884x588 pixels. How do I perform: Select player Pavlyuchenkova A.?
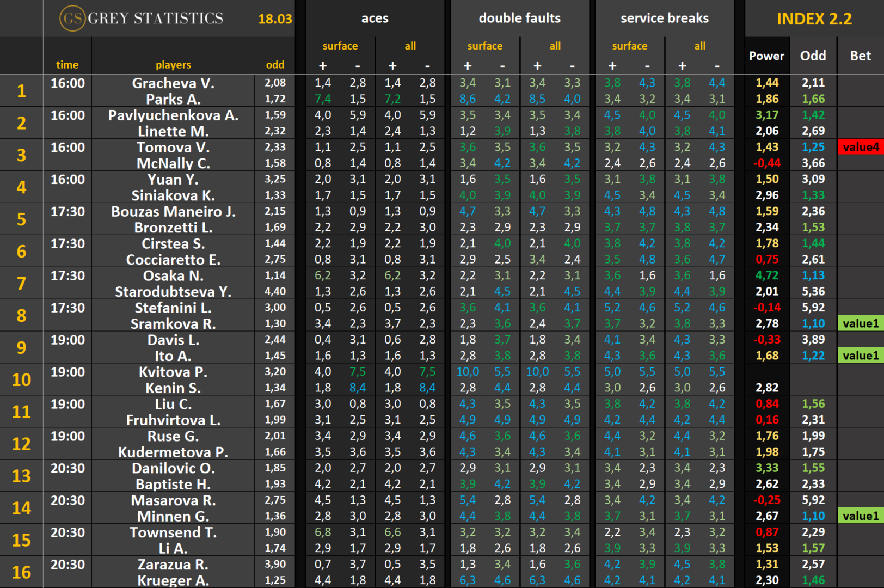tap(173, 115)
